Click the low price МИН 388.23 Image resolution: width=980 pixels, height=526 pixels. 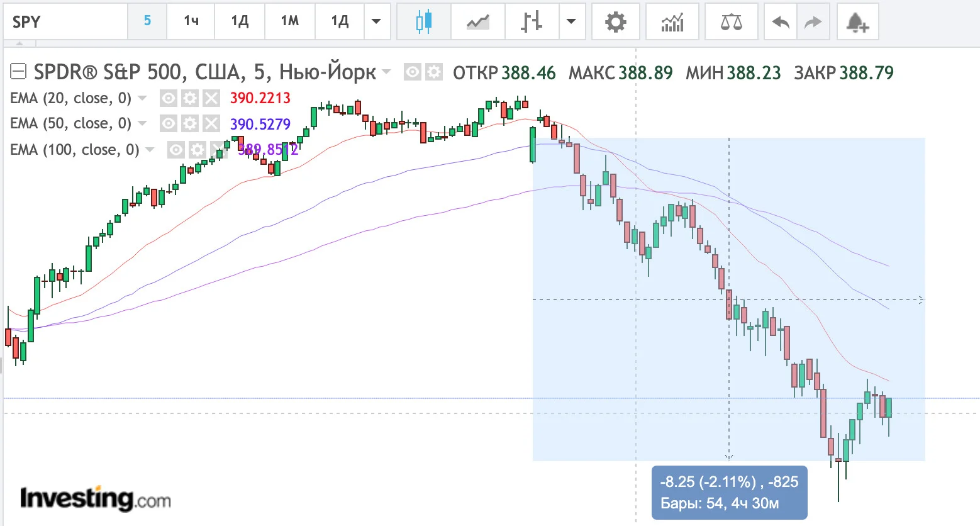(733, 73)
